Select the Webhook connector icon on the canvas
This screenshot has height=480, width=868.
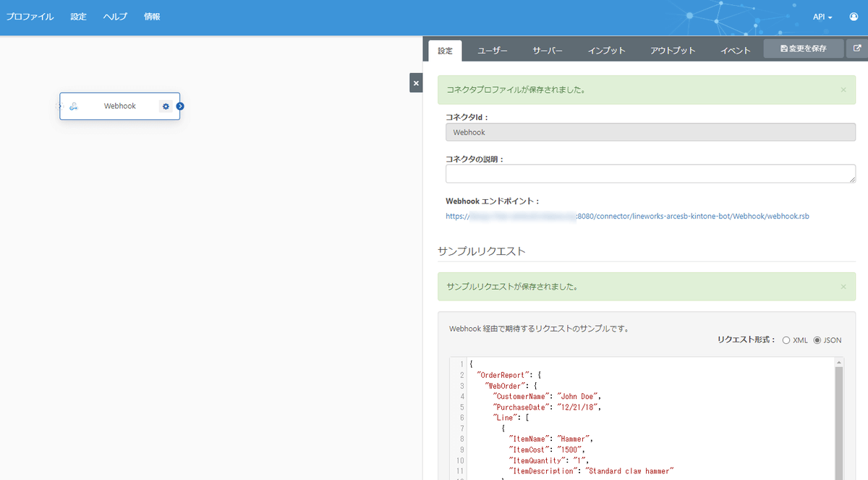tap(74, 106)
